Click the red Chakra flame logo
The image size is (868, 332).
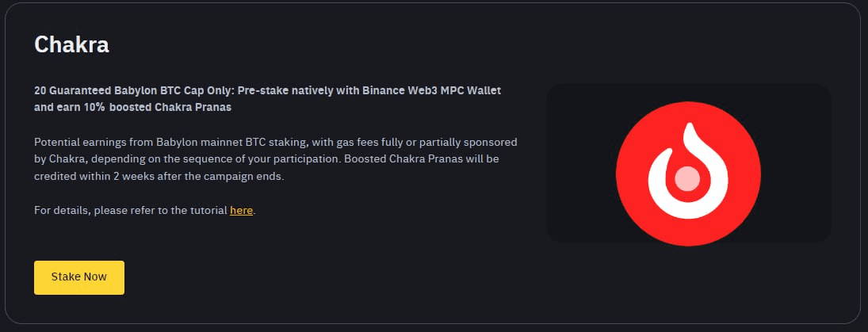[688, 174]
